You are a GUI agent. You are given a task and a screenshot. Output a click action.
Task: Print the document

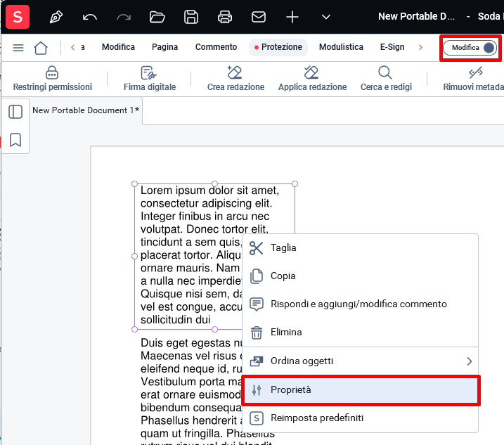point(225,17)
